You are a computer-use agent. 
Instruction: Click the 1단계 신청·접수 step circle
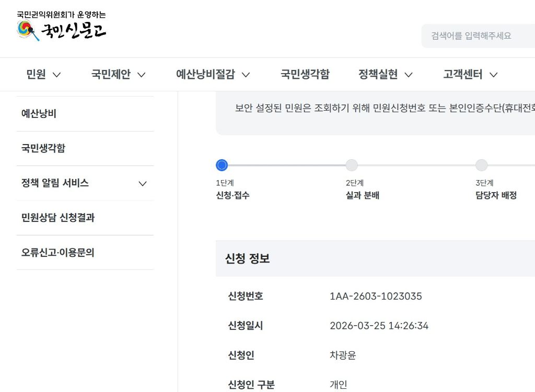222,165
